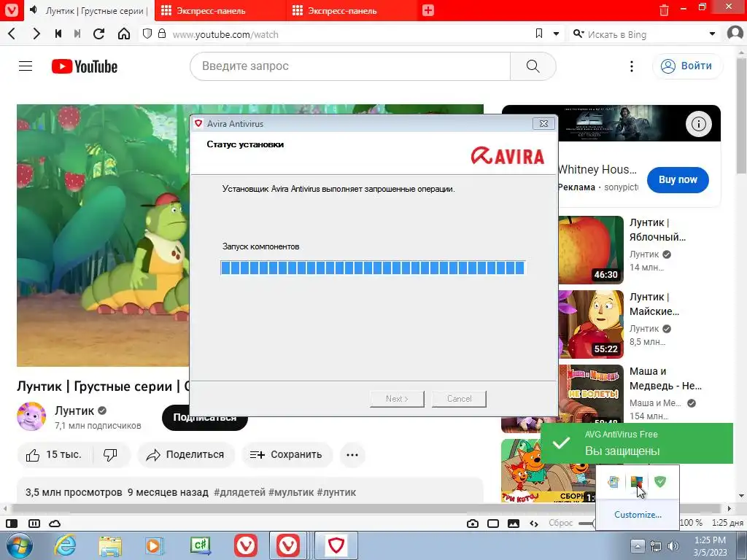This screenshot has width=747, height=560.
Task: Click the Avira installation progress bar
Action: coord(373,268)
